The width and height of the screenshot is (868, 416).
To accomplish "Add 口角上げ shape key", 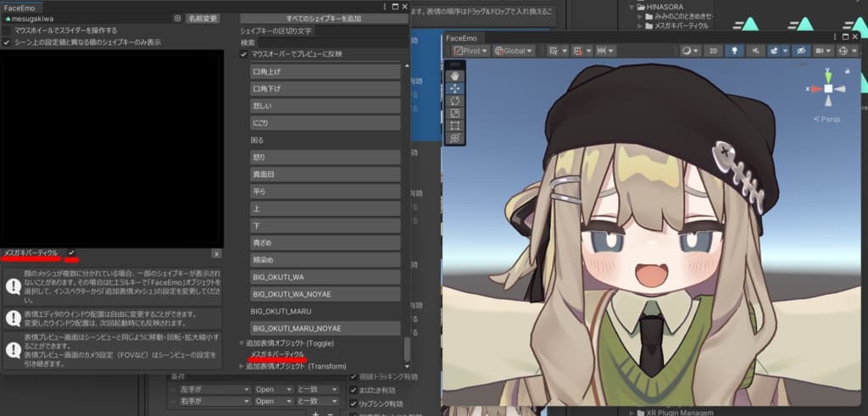I will [325, 72].
